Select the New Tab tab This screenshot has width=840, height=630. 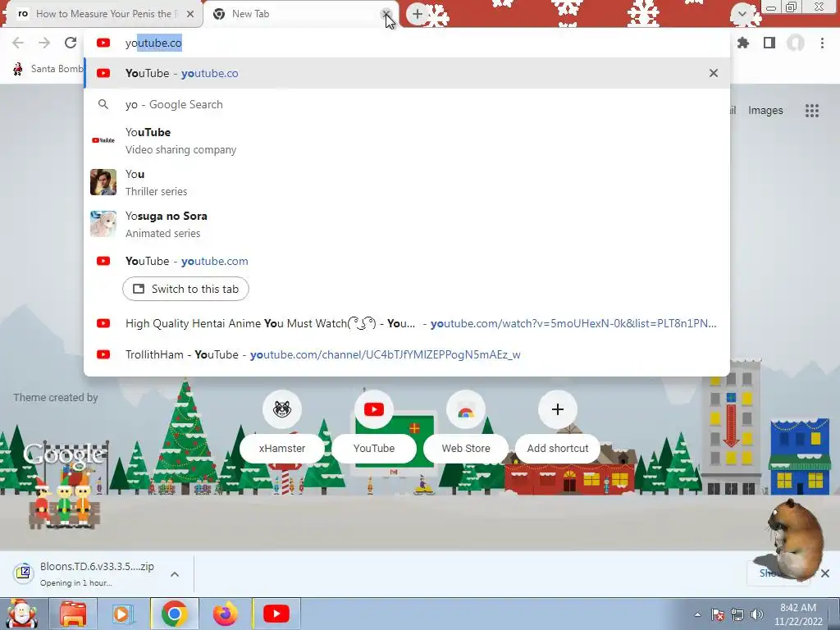tap(300, 14)
